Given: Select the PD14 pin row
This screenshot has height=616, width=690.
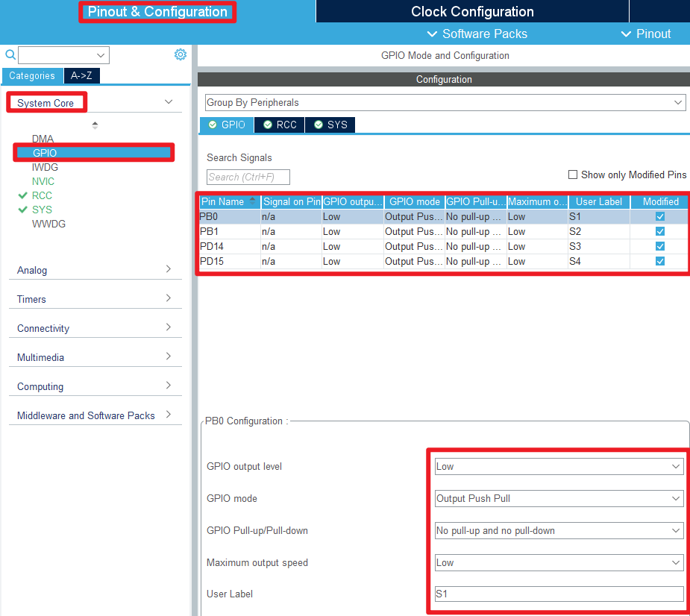Looking at the screenshot, I should click(443, 246).
